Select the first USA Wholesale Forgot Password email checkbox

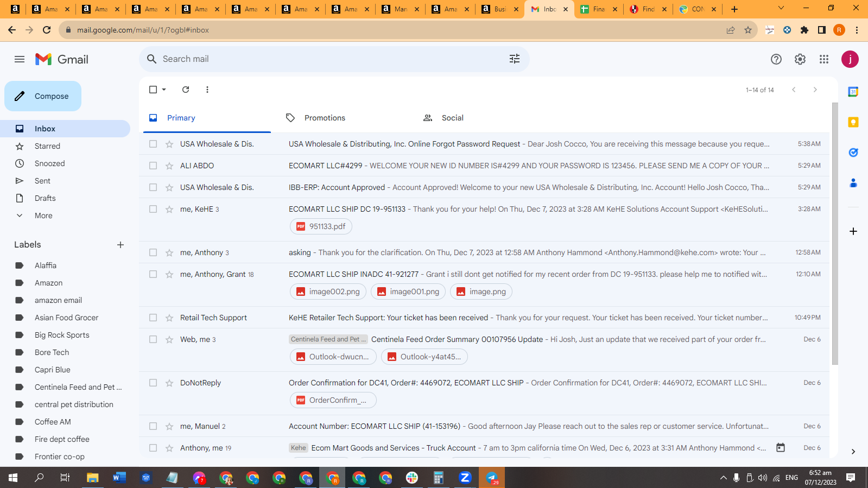153,144
